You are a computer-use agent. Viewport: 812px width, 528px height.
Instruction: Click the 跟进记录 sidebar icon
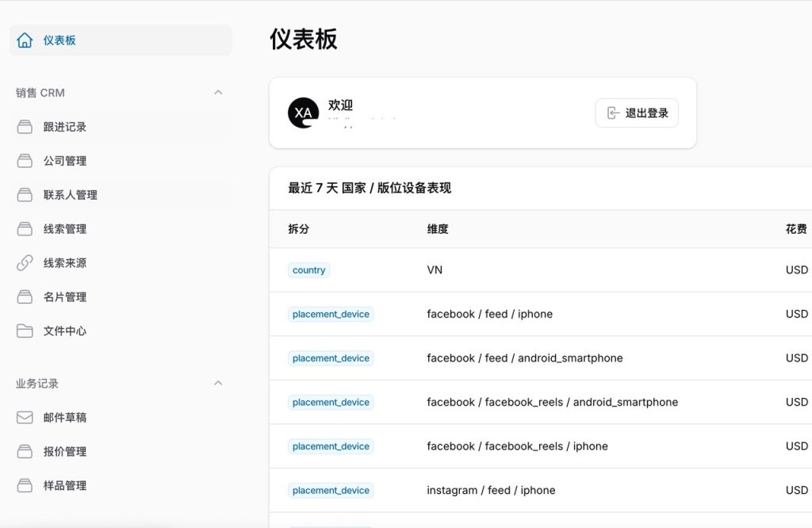pos(25,127)
